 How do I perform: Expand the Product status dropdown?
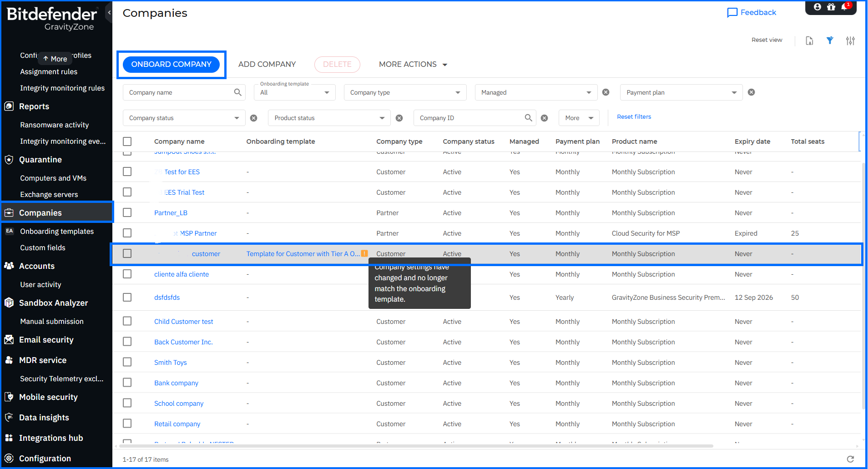pyautogui.click(x=329, y=118)
